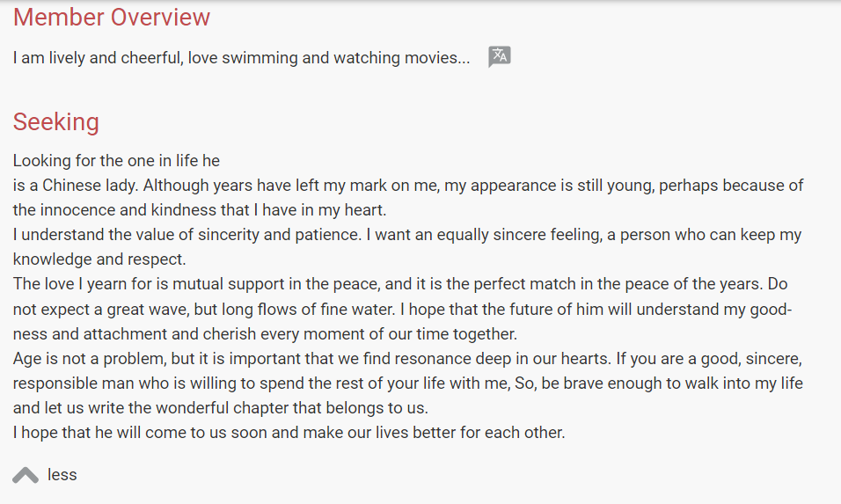
Task: Click the "Member Overview" heading
Action: point(112,17)
